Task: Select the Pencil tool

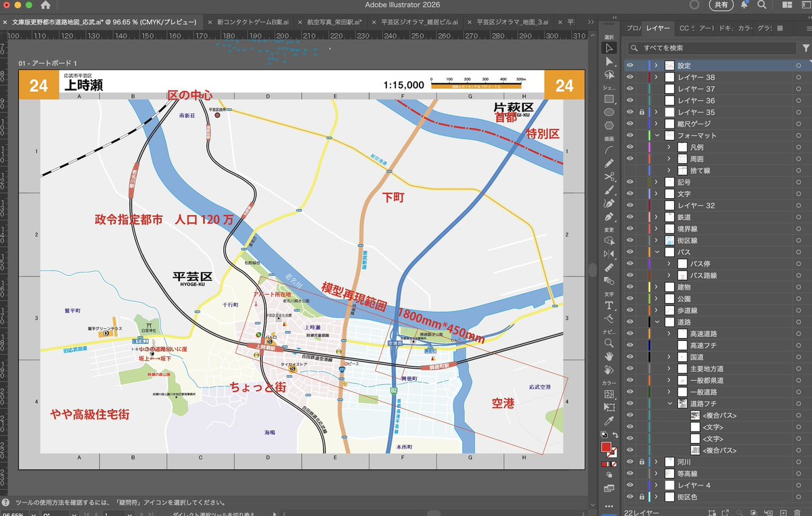Action: (609, 163)
